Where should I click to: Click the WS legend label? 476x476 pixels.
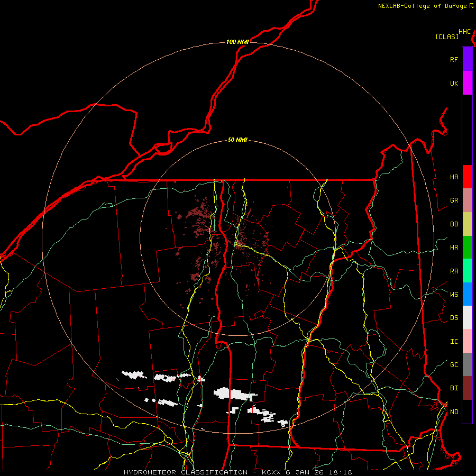[x=454, y=295]
